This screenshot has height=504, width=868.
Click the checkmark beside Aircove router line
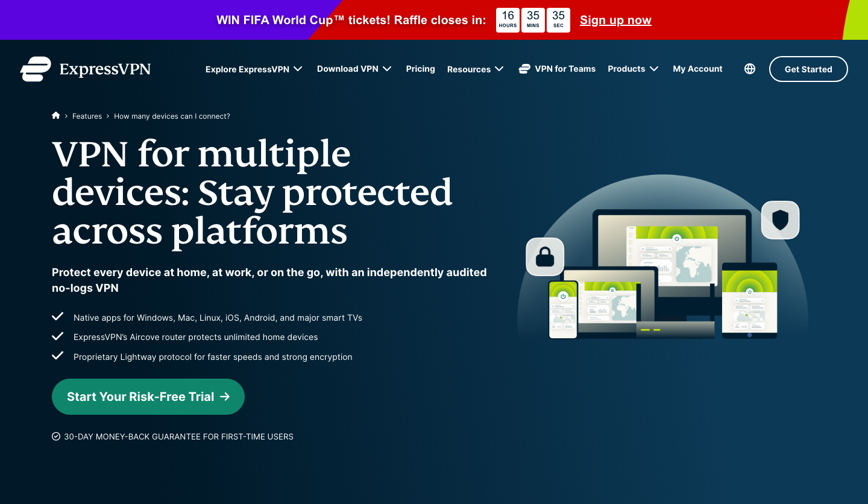click(x=58, y=336)
